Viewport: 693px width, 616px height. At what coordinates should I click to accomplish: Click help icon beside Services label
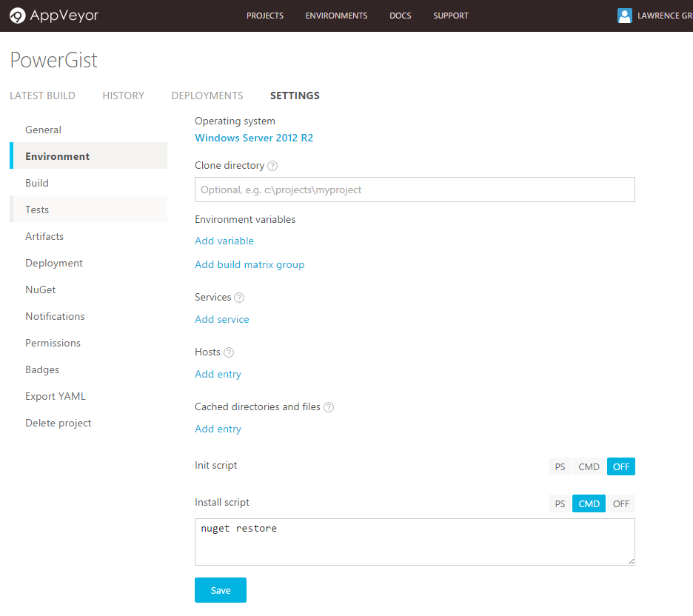[x=239, y=298]
